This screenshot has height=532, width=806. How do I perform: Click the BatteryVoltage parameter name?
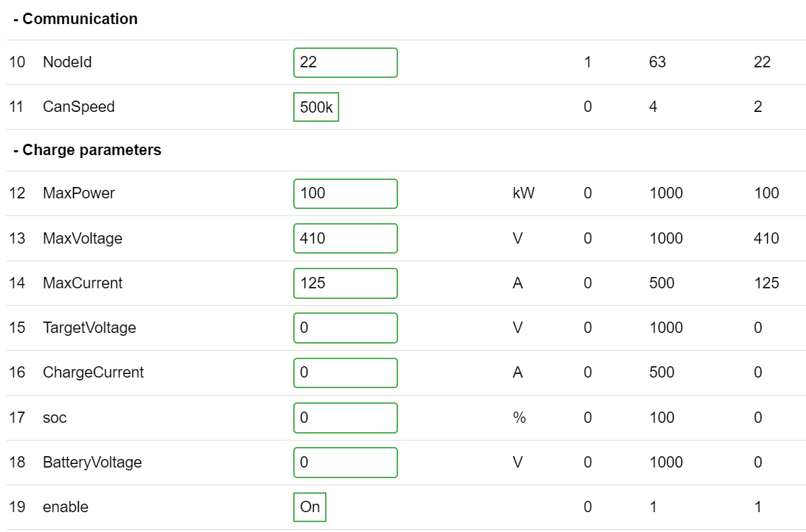point(92,462)
